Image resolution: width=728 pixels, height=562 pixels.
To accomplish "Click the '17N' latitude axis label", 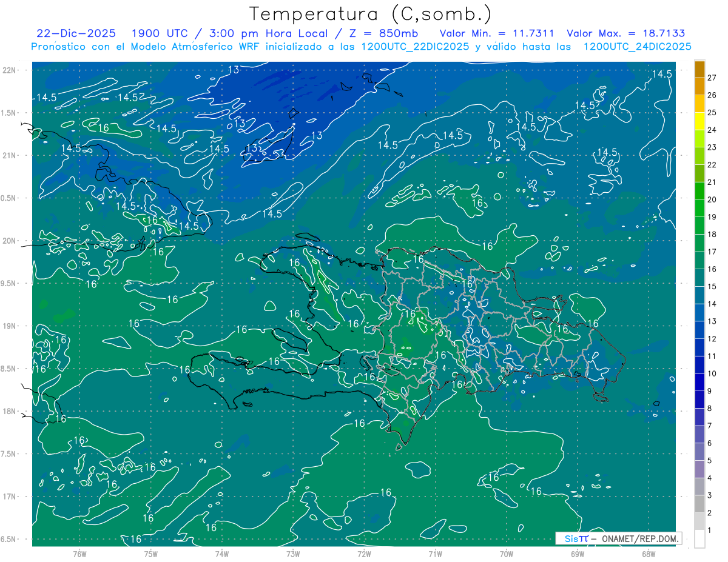I will [x=10, y=497].
